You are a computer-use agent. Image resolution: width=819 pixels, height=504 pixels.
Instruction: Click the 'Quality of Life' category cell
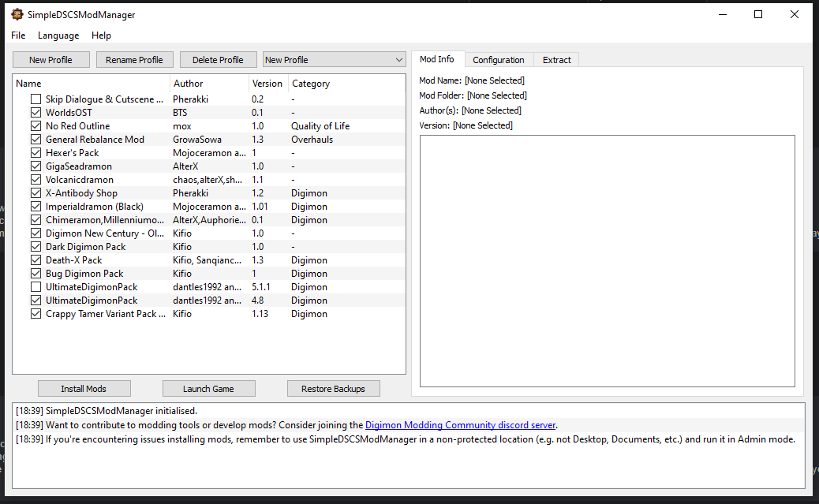tap(320, 126)
